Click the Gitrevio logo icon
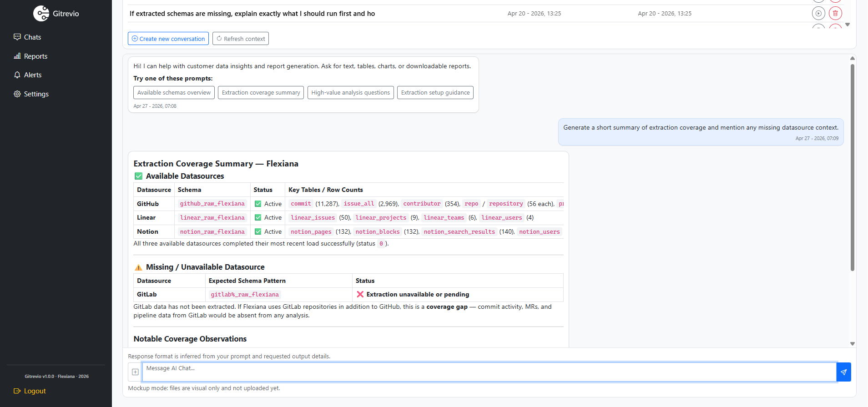Screen dimensions: 868x407 coord(41,14)
